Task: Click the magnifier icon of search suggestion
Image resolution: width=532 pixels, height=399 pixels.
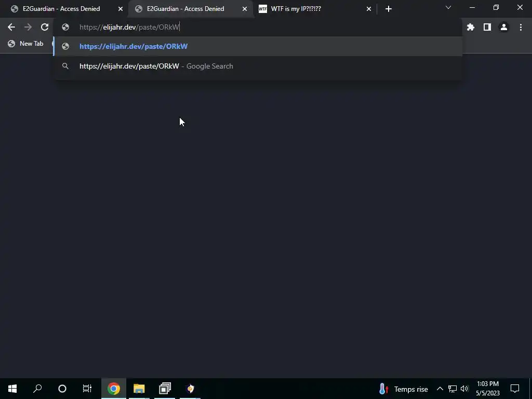Action: click(65, 66)
